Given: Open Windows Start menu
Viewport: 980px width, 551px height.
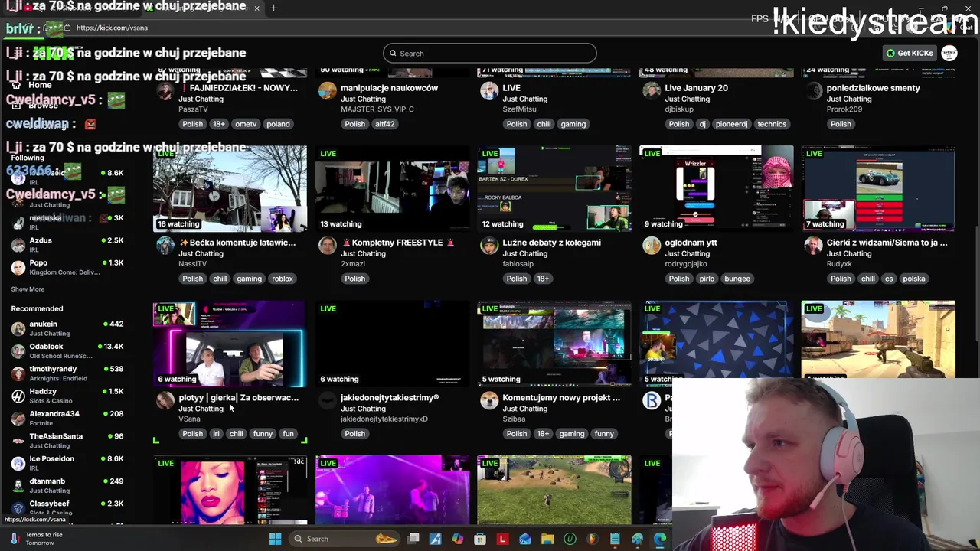Looking at the screenshot, I should pos(275,539).
